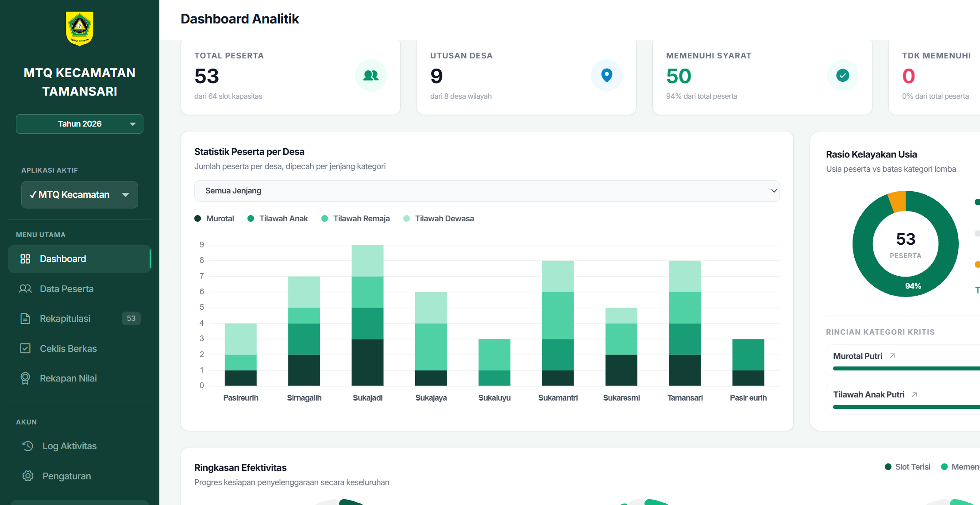Click the Memenuhi Syarat checkmark icon
Screen dimensions: 980x505
(x=843, y=75)
